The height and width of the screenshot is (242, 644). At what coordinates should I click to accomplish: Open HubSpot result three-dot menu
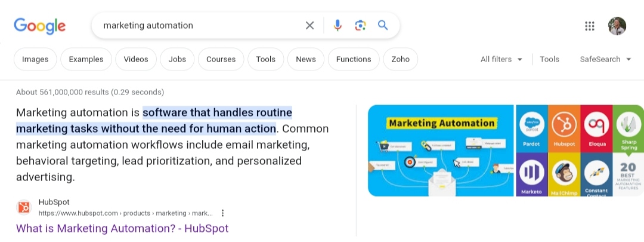coord(222,213)
